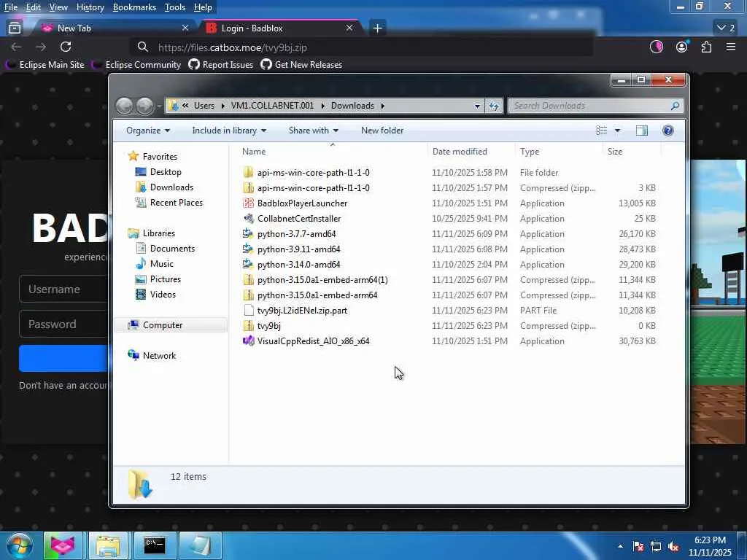Screen dimensions: 747x560
Task: Select the python-3.15.0a1-embed-arm64(1) file name
Action: point(322,280)
